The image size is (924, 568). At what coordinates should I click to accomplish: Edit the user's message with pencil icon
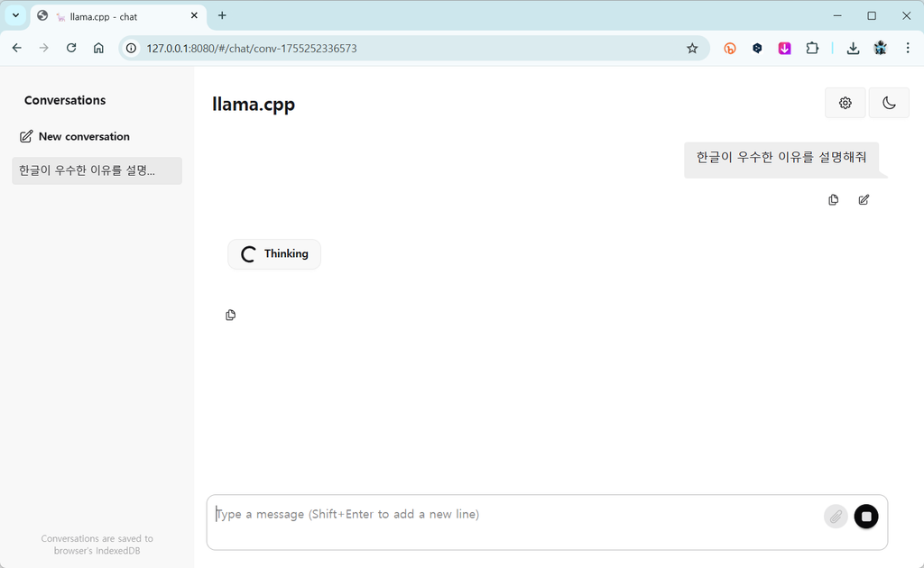coord(864,199)
